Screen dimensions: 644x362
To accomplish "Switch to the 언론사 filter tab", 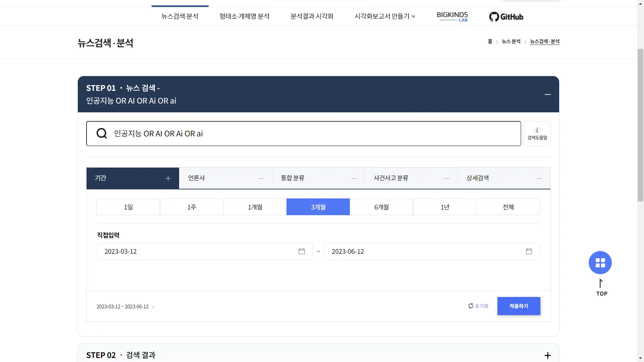I will pyautogui.click(x=225, y=178).
